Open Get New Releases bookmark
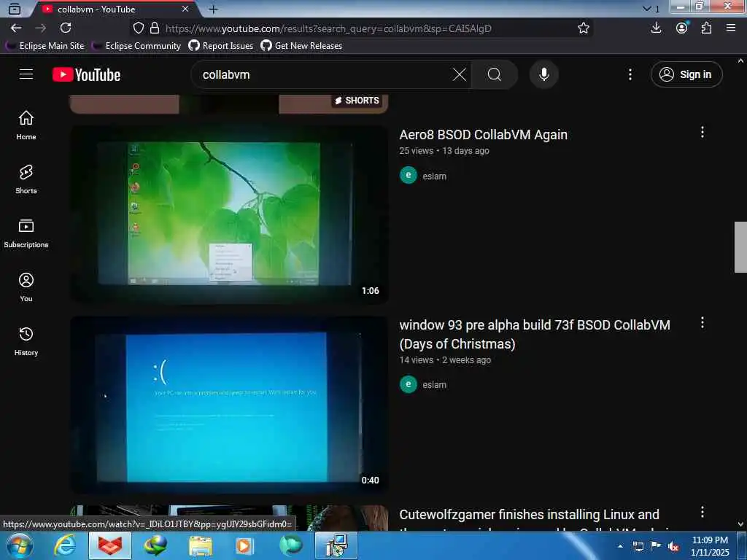This screenshot has height=560, width=747. tap(301, 46)
